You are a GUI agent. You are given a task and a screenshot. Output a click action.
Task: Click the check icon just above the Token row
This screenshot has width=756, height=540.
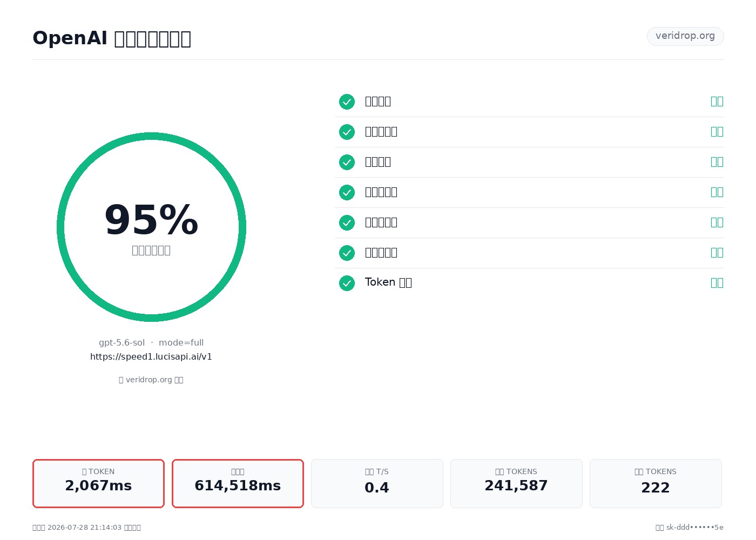(x=347, y=253)
